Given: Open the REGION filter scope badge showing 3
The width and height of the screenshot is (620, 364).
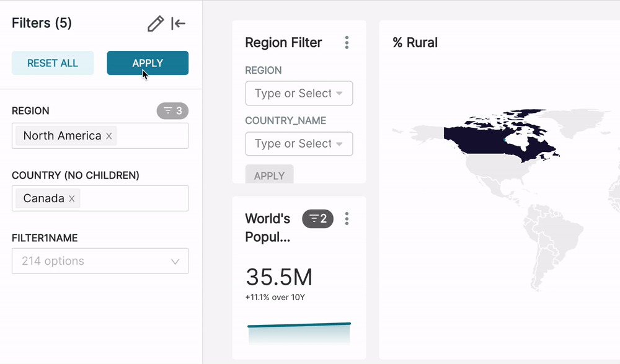Looking at the screenshot, I should [x=172, y=111].
